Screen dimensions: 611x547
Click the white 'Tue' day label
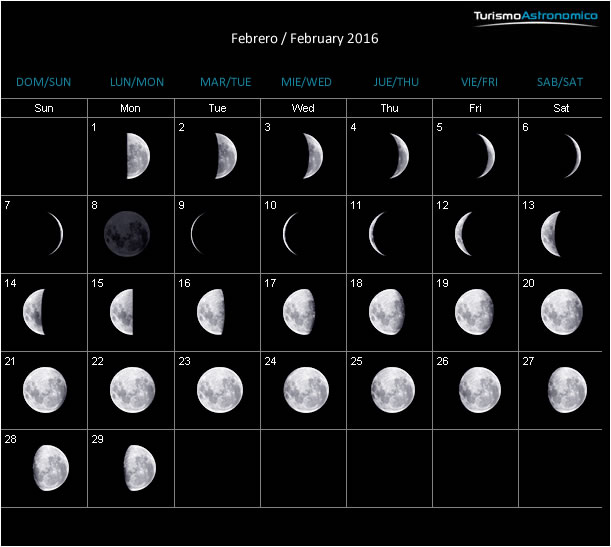pyautogui.click(x=217, y=108)
